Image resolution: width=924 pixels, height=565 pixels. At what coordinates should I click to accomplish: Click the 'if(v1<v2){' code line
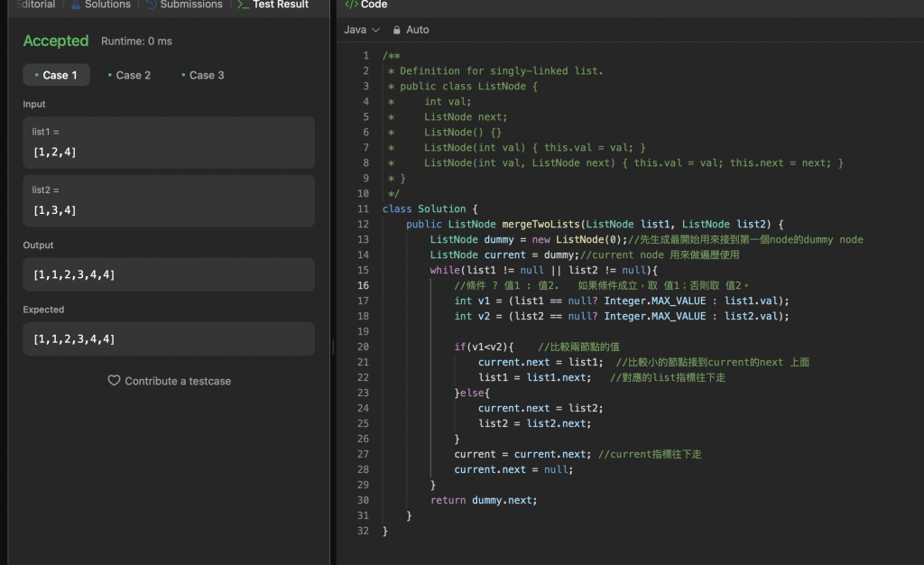484,347
